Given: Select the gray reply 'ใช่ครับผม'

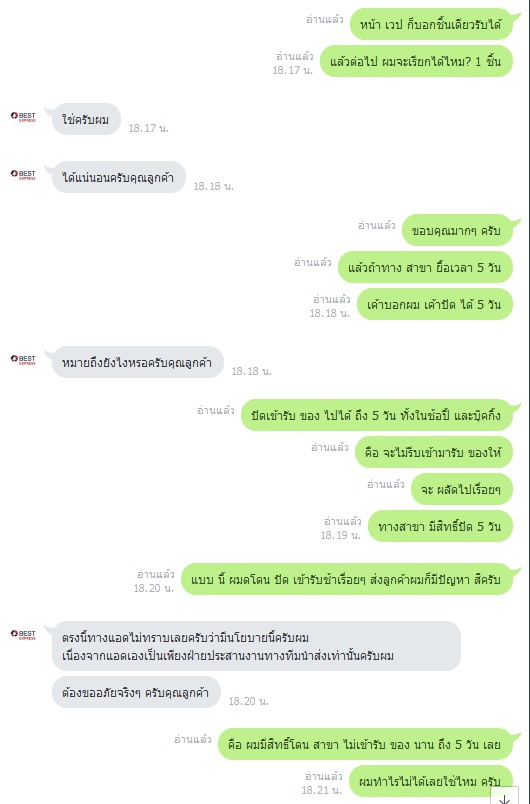Looking at the screenshot, I should (86, 119).
